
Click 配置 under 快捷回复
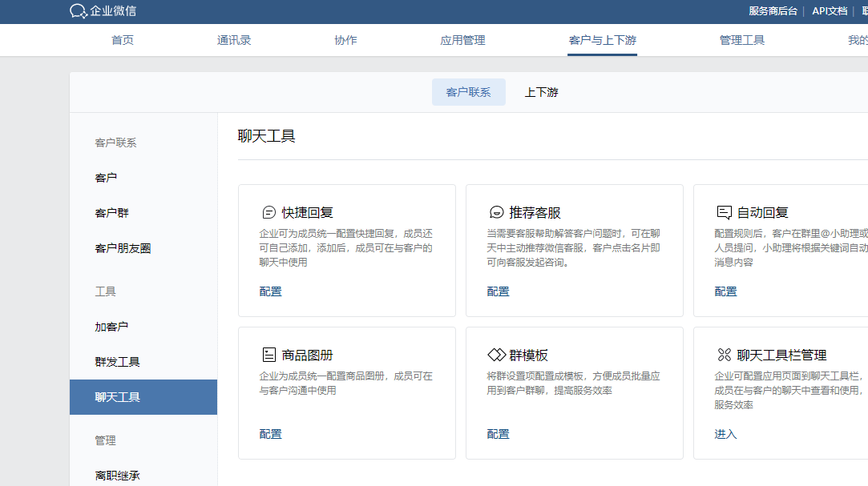(270, 291)
